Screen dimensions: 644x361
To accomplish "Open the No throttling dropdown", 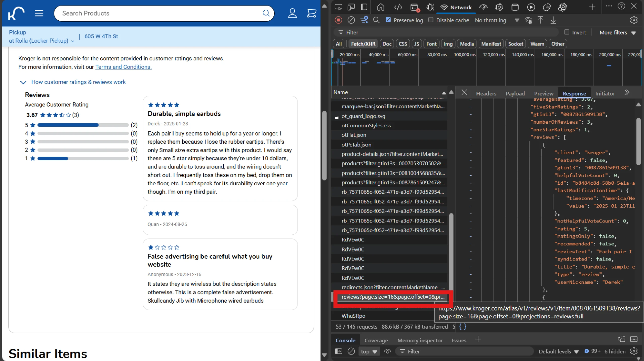I will 497,20.
